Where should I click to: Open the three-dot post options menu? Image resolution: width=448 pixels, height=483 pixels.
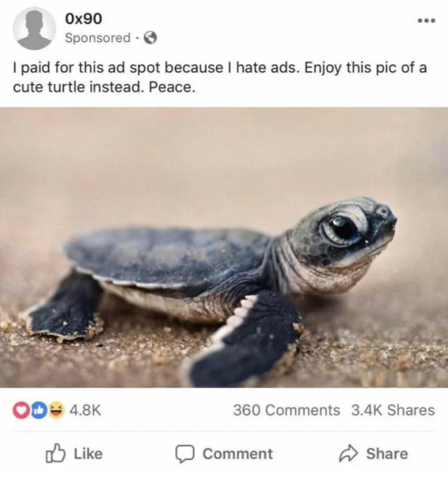(427, 21)
